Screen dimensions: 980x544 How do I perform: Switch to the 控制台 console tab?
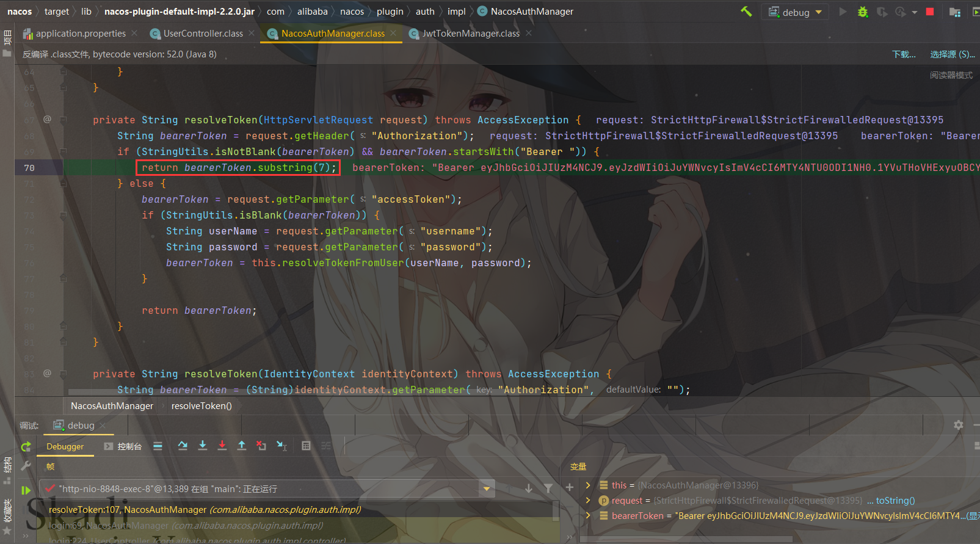tap(123, 447)
